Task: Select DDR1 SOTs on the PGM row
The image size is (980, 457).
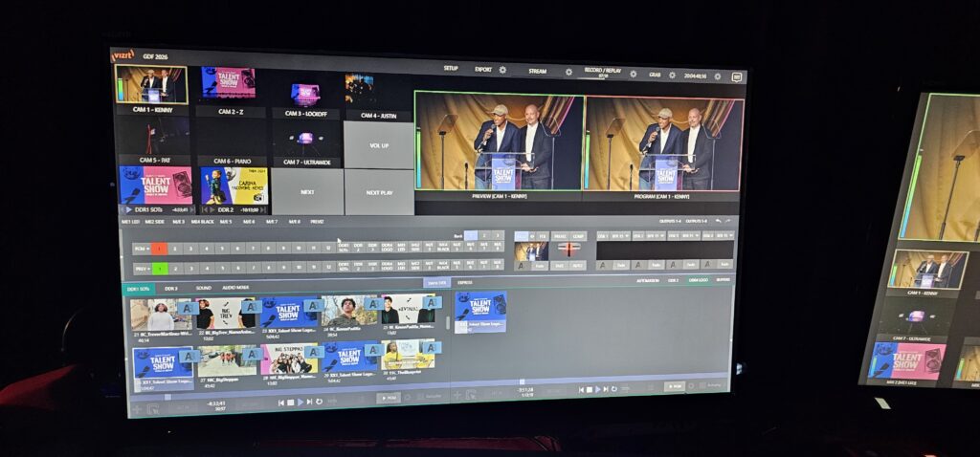Action: click(344, 248)
